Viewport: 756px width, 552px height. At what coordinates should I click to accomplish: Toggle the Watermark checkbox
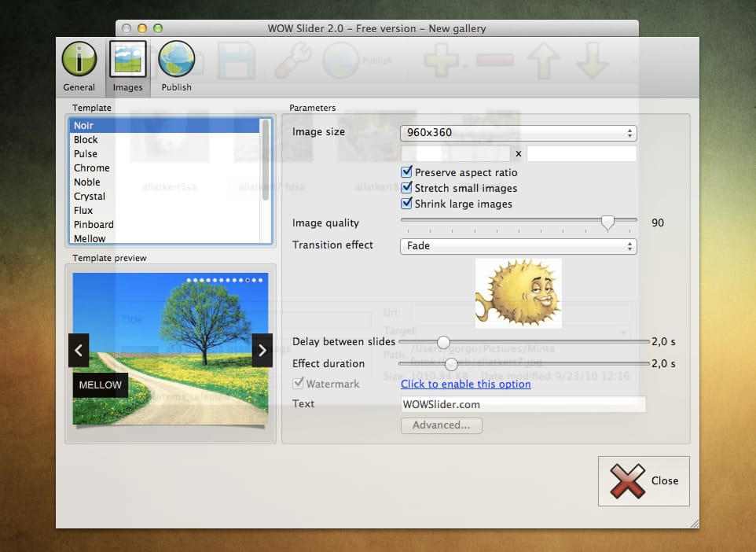point(299,384)
